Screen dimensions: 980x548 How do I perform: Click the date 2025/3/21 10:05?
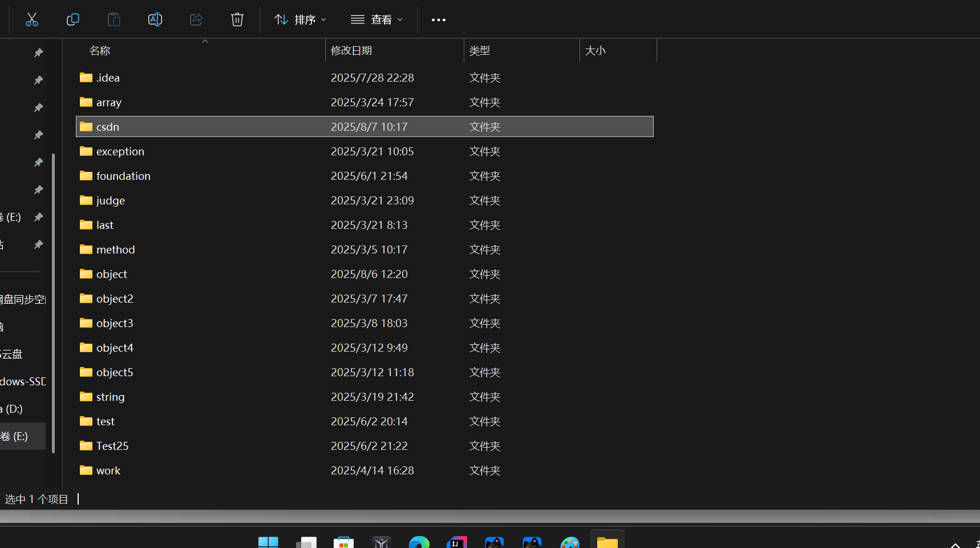372,151
